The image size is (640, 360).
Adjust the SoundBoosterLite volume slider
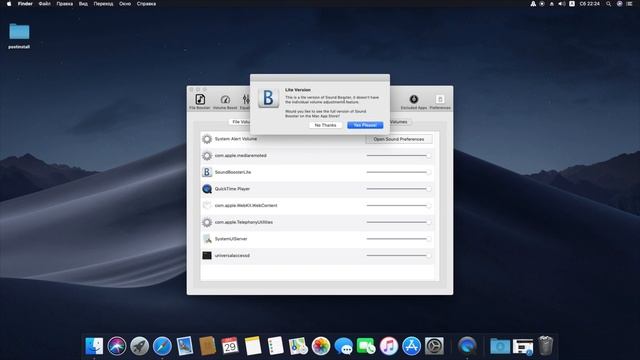[398, 172]
